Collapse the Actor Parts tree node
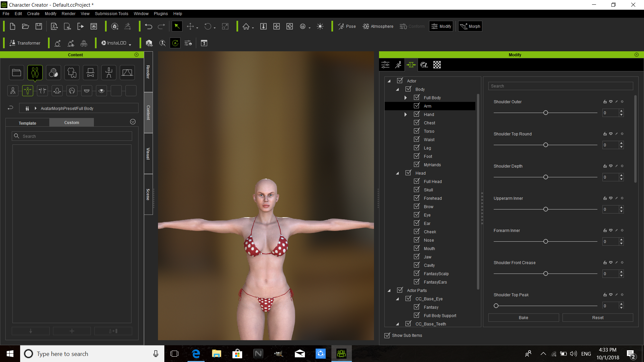Image resolution: width=644 pixels, height=362 pixels. 390,290
